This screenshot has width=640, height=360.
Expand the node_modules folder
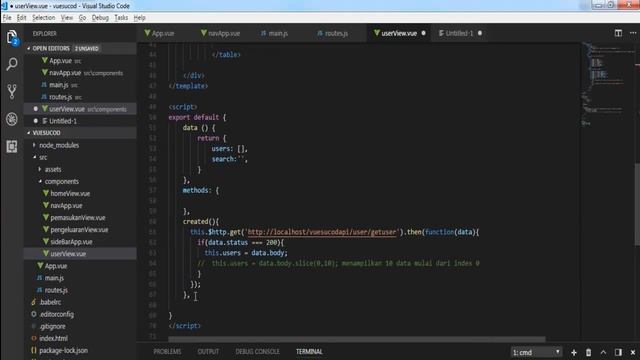59,145
